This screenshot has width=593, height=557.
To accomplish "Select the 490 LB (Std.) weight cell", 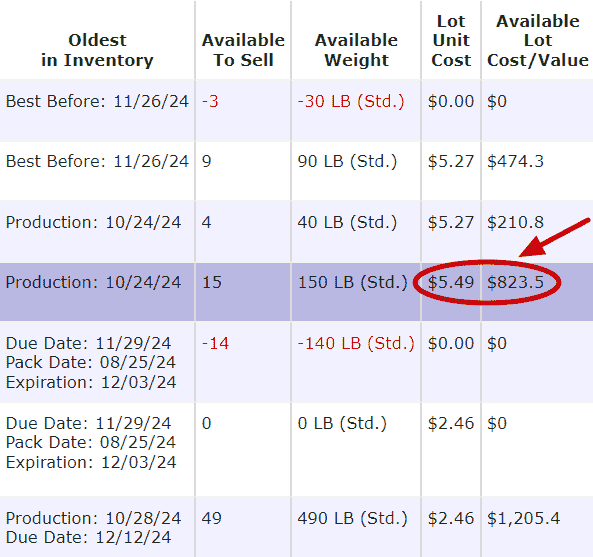I will [352, 518].
